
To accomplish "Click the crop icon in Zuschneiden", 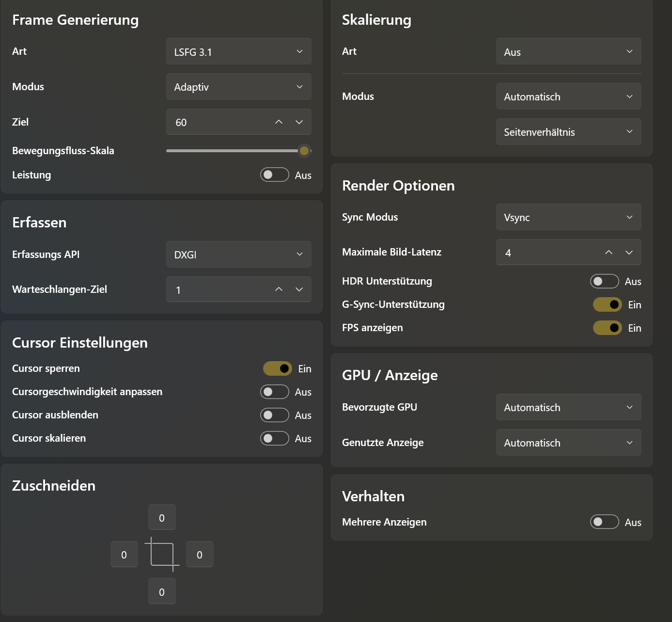I will click(x=162, y=555).
